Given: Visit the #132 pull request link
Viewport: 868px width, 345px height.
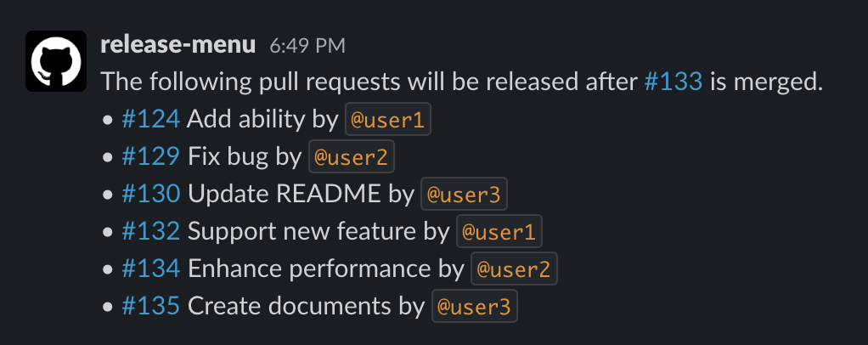Looking at the screenshot, I should click(x=150, y=232).
